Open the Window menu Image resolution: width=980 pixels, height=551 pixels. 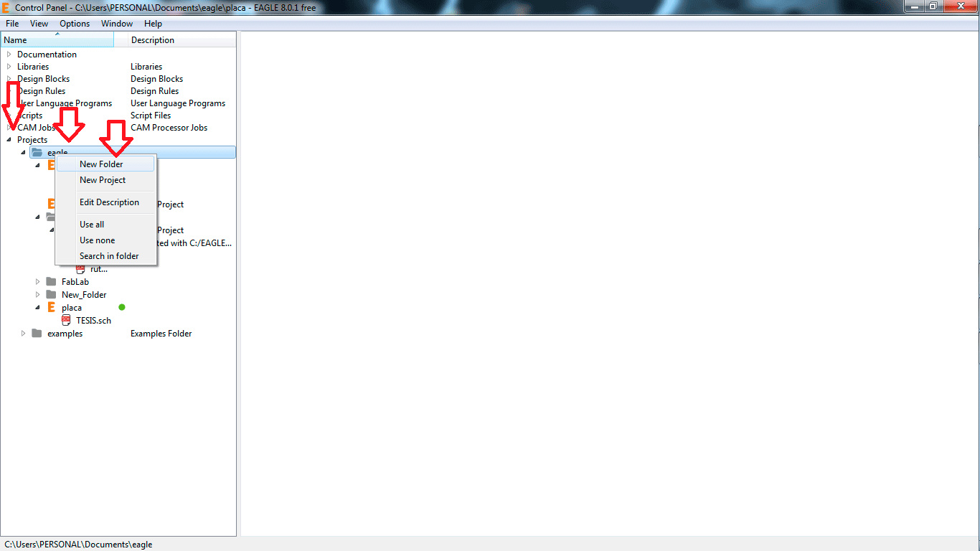click(x=117, y=23)
